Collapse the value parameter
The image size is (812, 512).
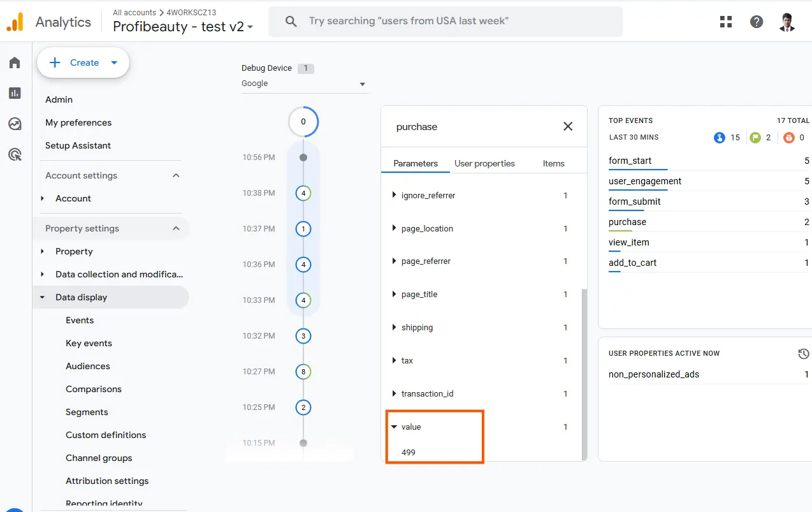[395, 427]
